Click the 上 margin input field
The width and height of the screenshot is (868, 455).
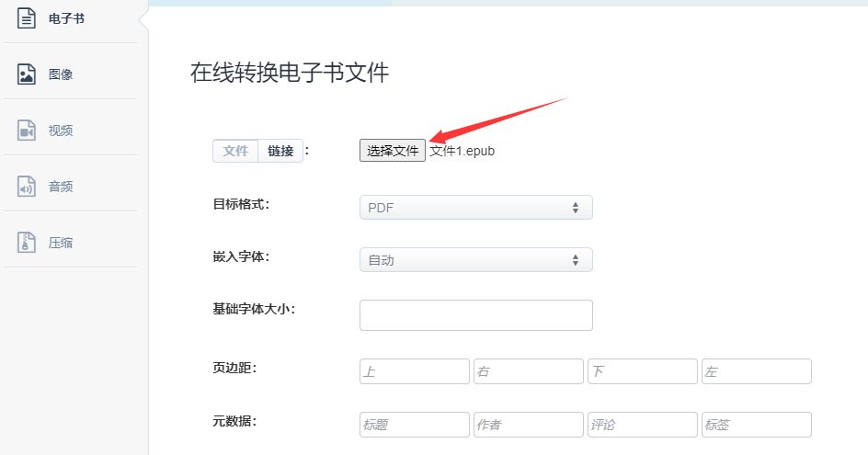(x=415, y=371)
